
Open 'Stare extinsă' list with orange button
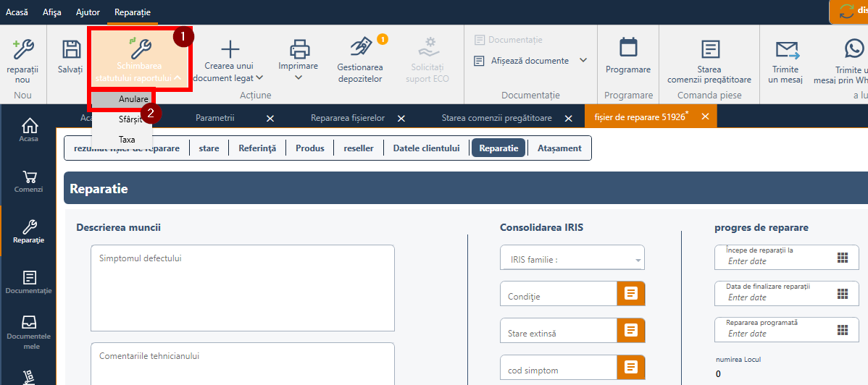pyautogui.click(x=631, y=331)
